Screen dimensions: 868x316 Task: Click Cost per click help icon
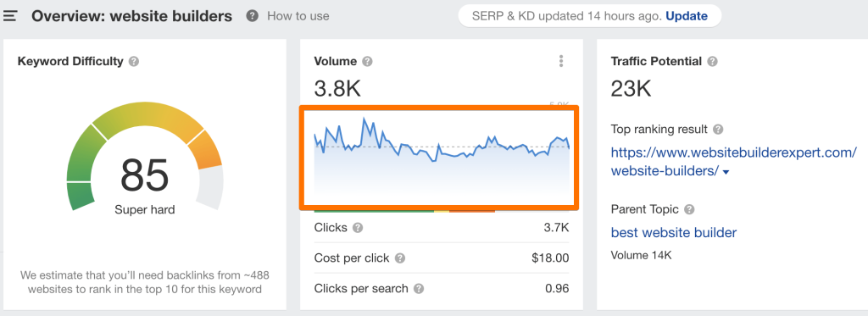(400, 258)
